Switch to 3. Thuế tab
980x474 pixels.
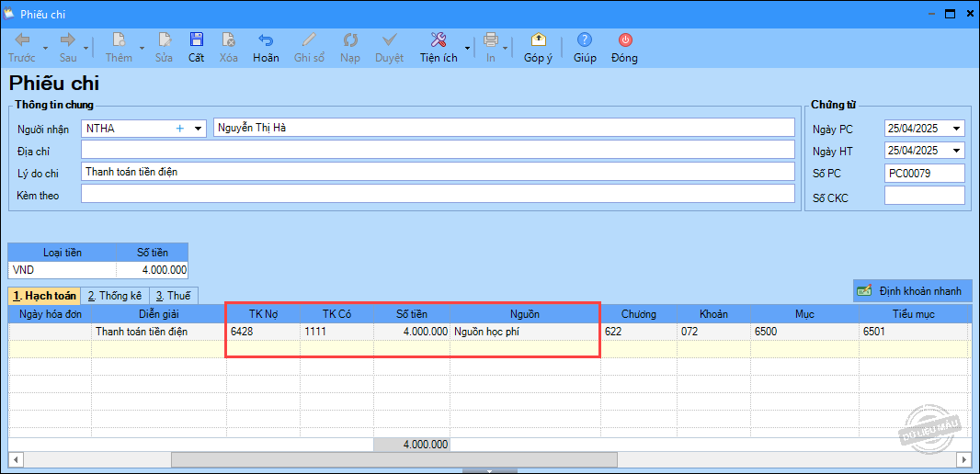174,296
